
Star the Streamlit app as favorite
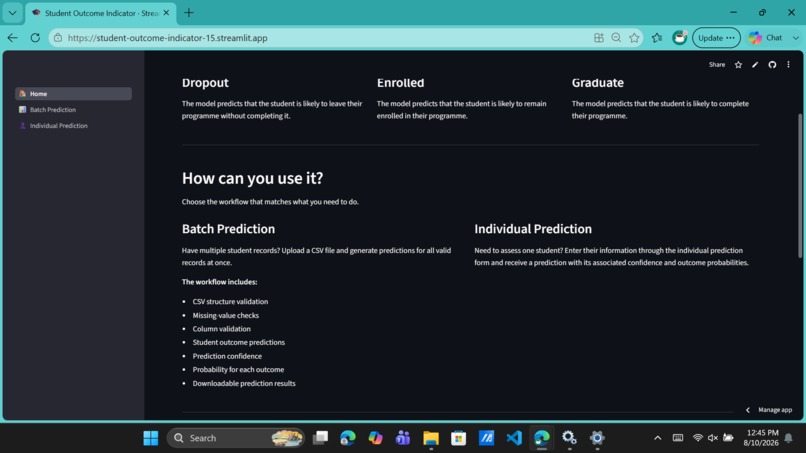tap(738, 65)
